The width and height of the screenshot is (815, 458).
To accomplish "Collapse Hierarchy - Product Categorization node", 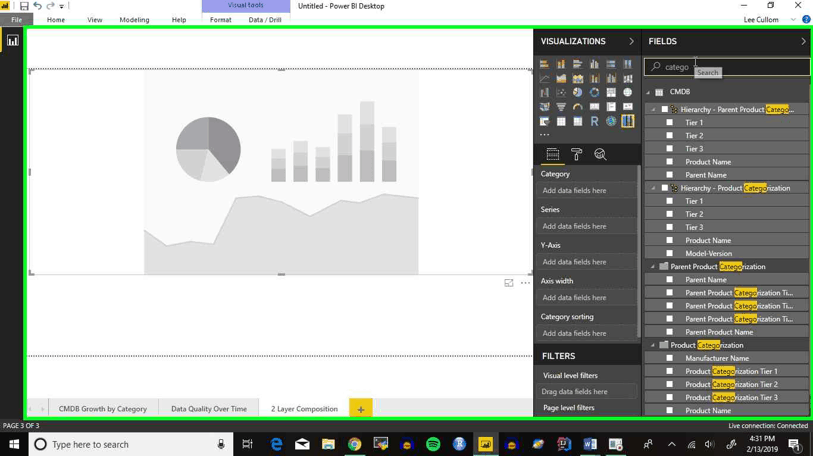I will 654,188.
